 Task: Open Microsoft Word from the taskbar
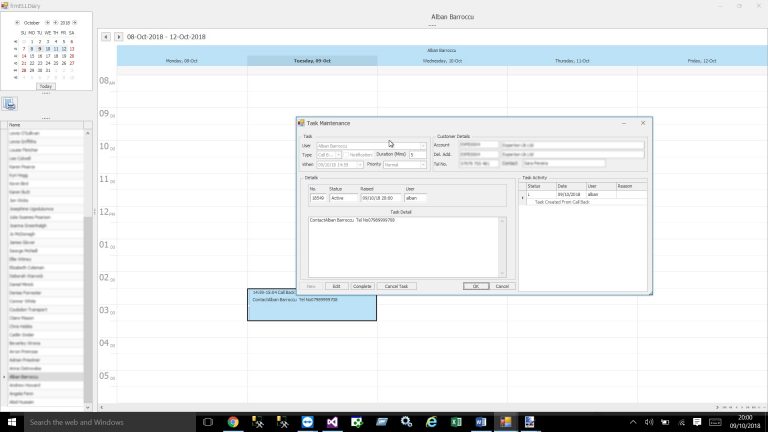click(480, 422)
